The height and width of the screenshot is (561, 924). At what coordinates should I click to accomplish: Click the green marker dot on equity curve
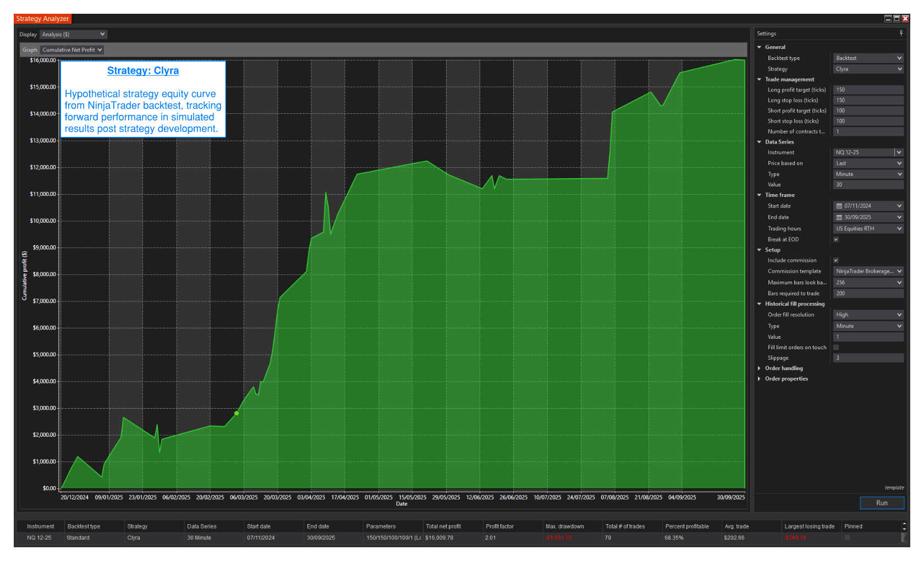(237, 413)
